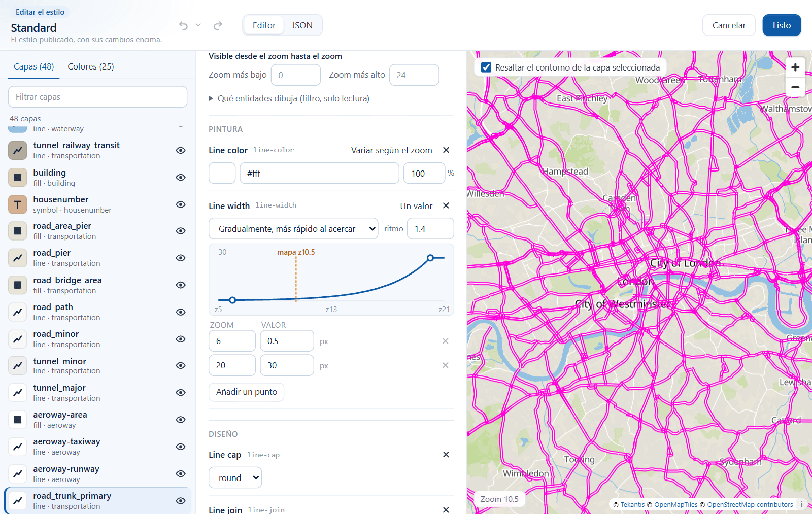Click the Listo button

(x=782, y=25)
